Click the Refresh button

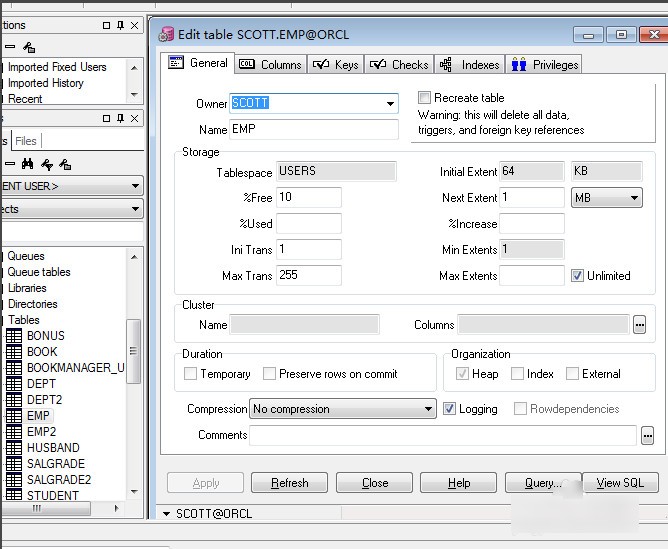289,483
